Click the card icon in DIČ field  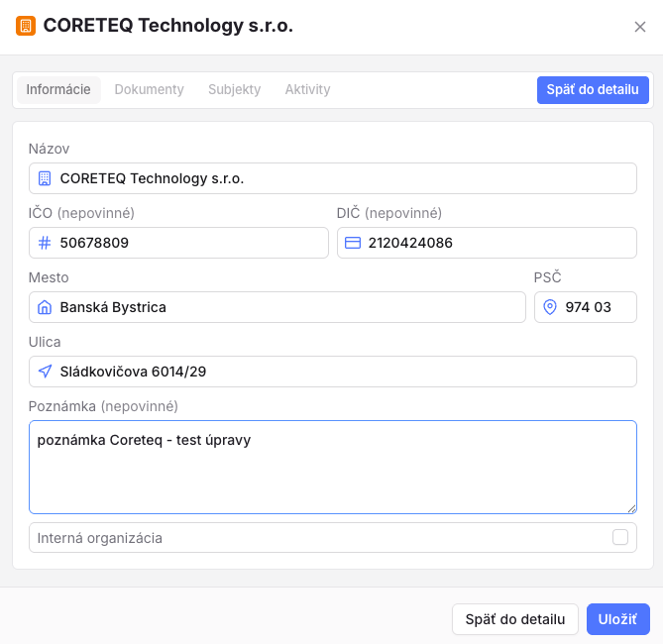click(353, 243)
